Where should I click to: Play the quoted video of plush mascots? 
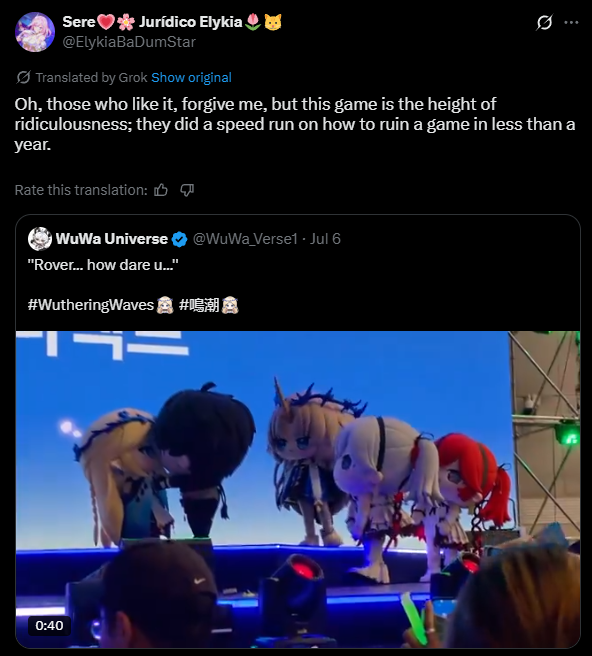tap(298, 489)
